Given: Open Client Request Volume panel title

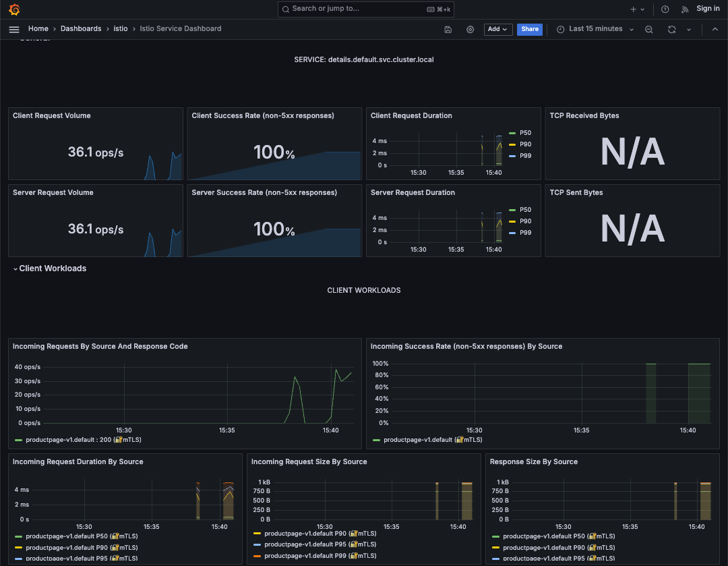Looking at the screenshot, I should 51,116.
